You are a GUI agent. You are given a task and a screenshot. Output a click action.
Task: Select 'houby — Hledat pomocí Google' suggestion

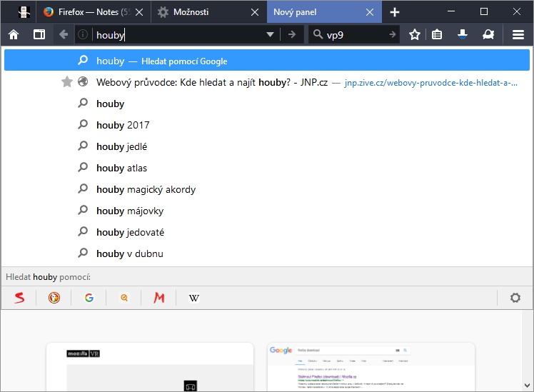click(x=267, y=61)
